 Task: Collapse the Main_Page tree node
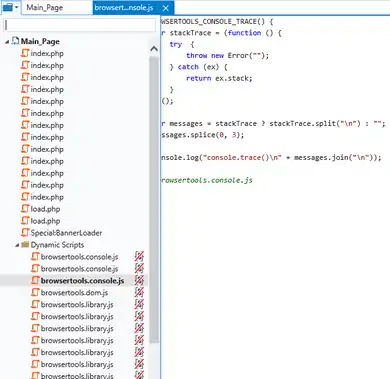click(x=7, y=42)
